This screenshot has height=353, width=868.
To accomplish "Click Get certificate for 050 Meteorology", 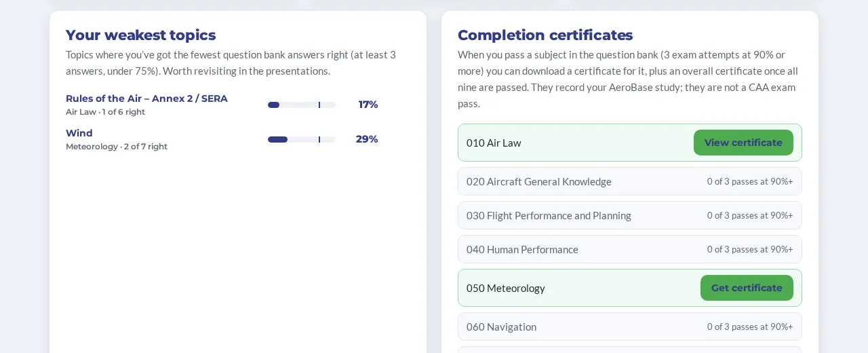I will coord(747,288).
